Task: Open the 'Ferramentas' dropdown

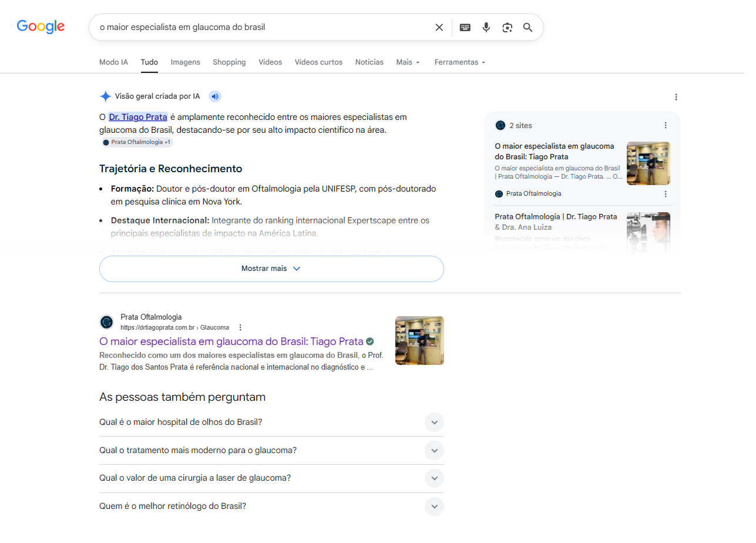Action: (460, 62)
